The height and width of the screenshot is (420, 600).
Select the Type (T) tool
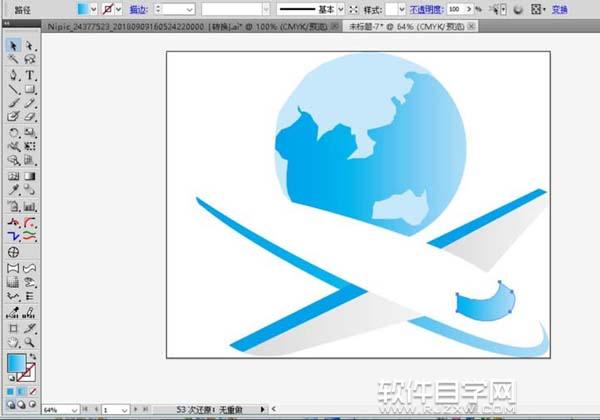[29, 75]
